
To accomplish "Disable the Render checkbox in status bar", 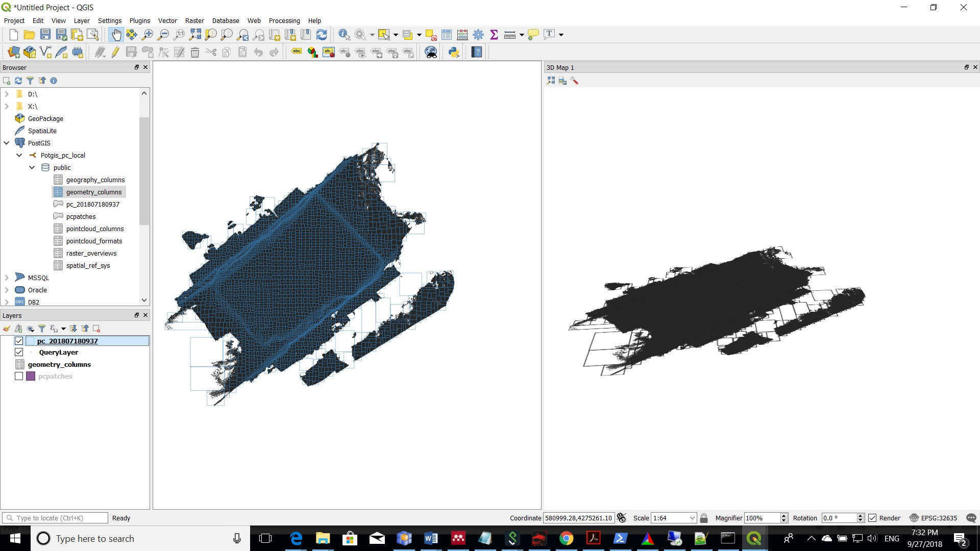I will tap(872, 518).
